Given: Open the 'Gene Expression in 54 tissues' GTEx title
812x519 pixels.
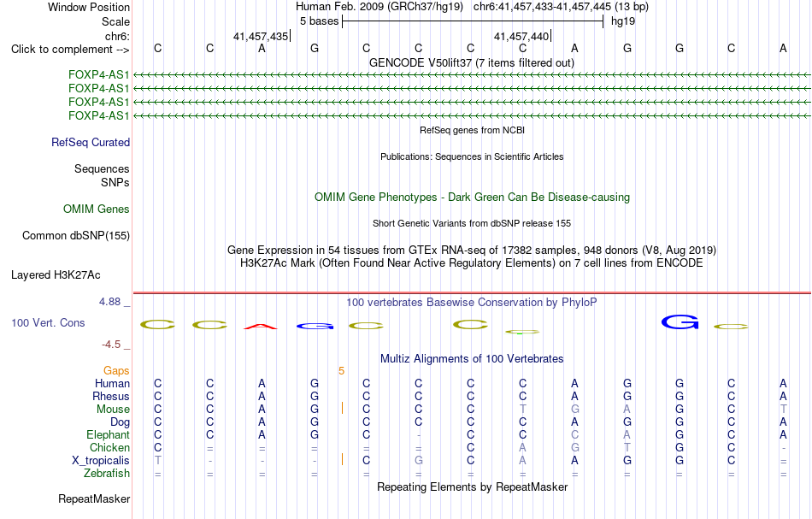Looking at the screenshot, I should tap(472, 251).
